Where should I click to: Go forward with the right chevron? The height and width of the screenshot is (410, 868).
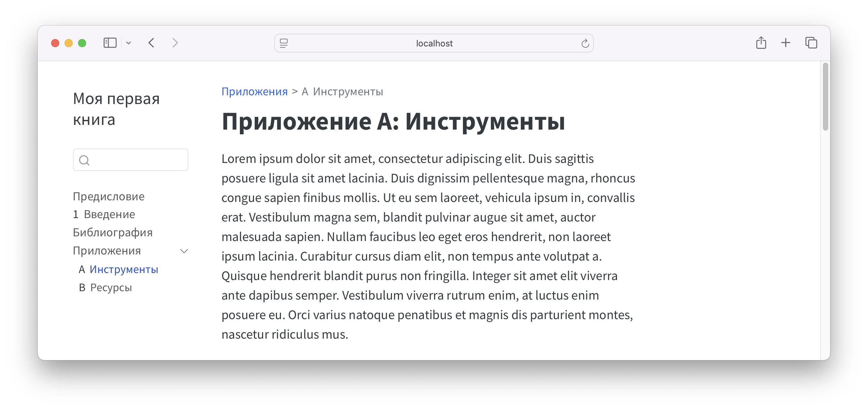coord(175,43)
